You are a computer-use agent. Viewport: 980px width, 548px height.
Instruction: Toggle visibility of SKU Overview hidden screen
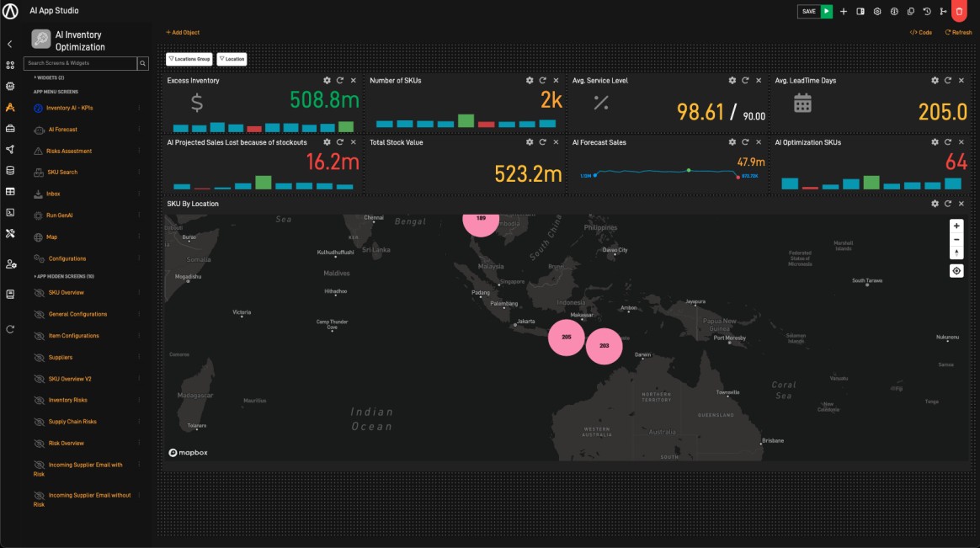(39, 293)
